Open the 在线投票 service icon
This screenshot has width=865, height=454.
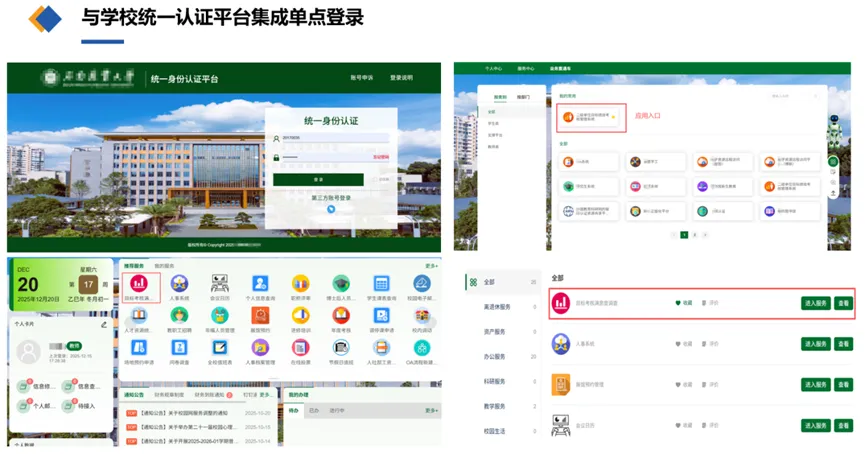[x=301, y=348]
